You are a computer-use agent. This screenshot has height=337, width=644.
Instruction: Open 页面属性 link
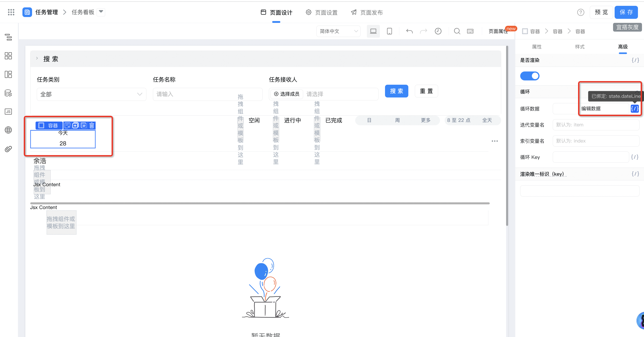[x=498, y=31]
